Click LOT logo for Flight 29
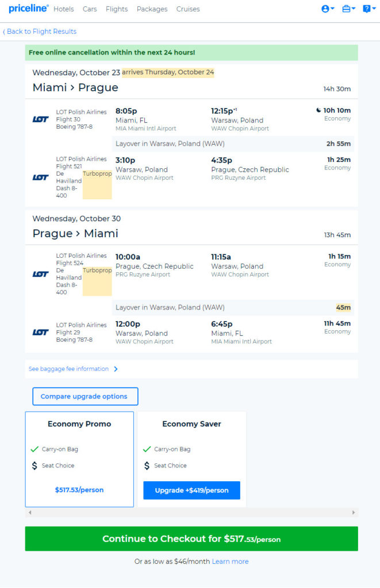Image resolution: width=380 pixels, height=588 pixels. coord(41,332)
